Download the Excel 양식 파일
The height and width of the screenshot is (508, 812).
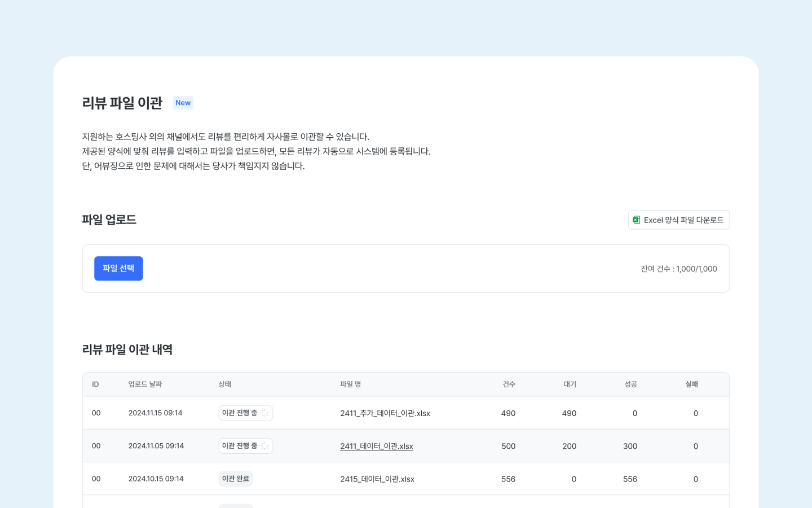click(x=679, y=220)
